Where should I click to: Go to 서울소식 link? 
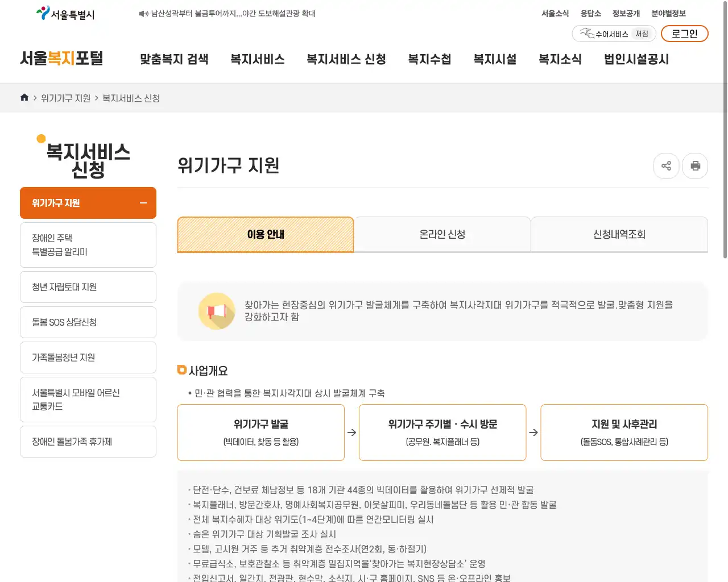click(555, 14)
